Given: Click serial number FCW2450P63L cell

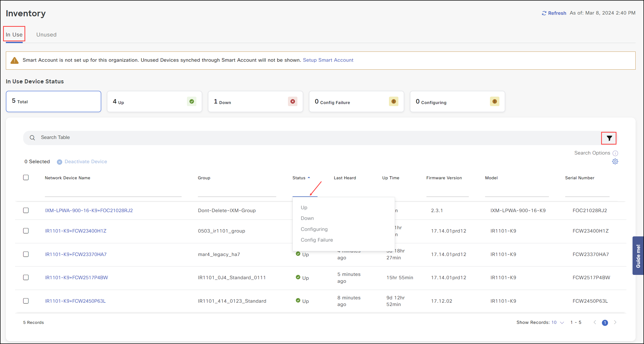Looking at the screenshot, I should [x=590, y=301].
